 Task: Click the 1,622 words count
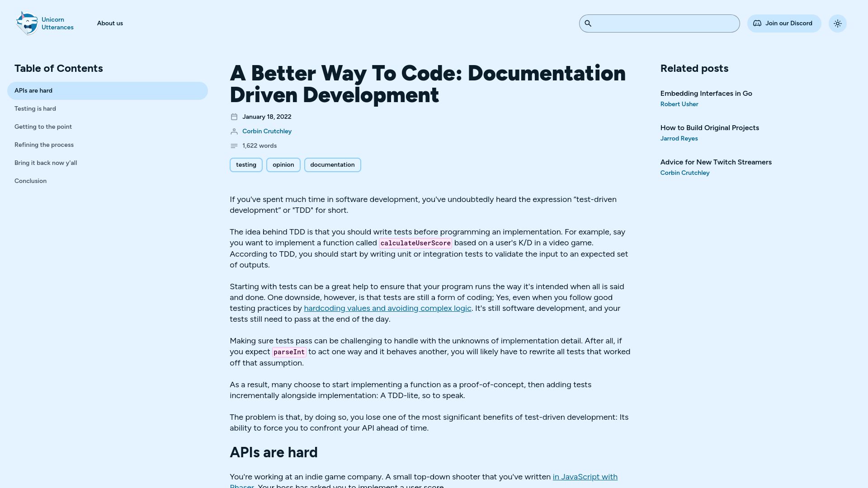point(259,146)
